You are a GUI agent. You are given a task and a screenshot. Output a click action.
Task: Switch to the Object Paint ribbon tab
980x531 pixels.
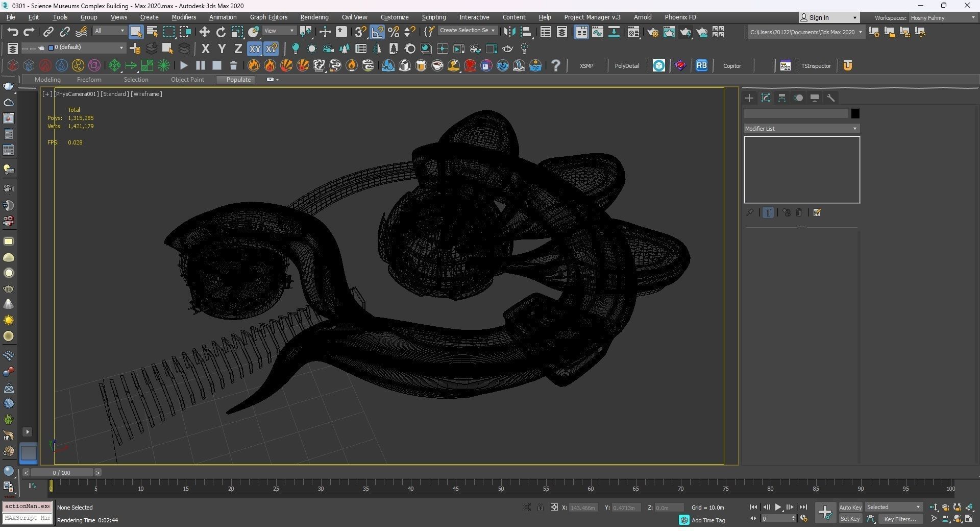click(x=187, y=80)
